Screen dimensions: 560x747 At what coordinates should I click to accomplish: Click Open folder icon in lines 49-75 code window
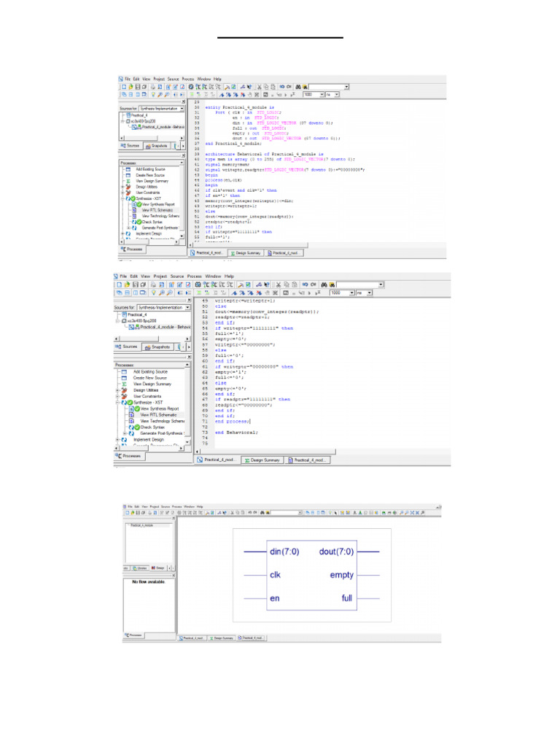pyautogui.click(x=127, y=285)
